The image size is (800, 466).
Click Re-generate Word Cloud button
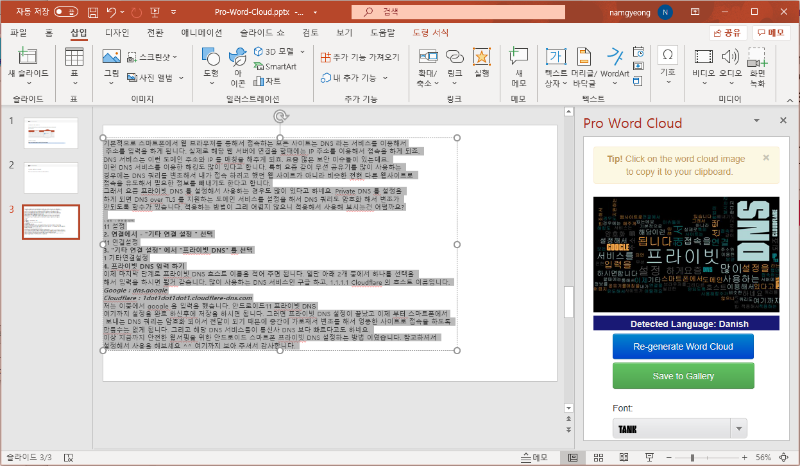pyautogui.click(x=683, y=346)
